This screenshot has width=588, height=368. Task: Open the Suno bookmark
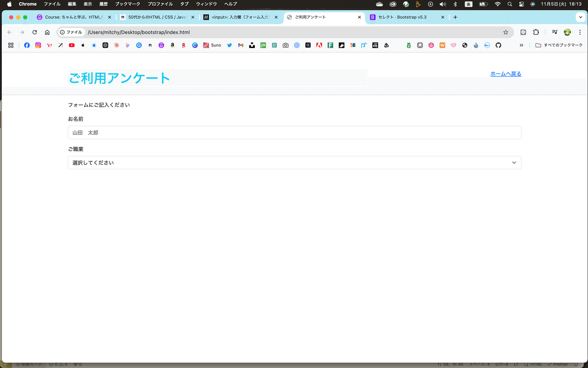click(x=211, y=45)
